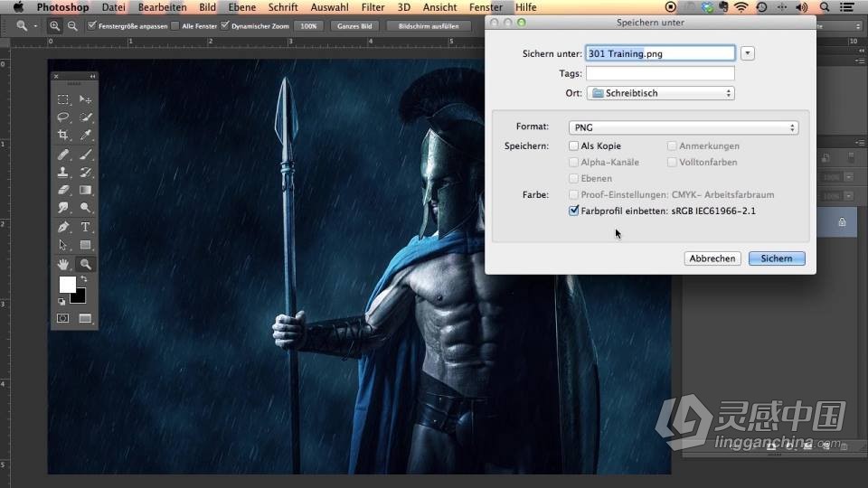Select the Smudge tool in toolbox
Viewport: 868px width, 488px height.
click(63, 208)
